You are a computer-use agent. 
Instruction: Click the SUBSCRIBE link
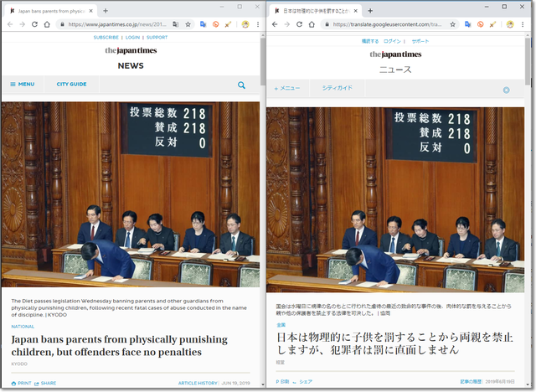(x=106, y=38)
